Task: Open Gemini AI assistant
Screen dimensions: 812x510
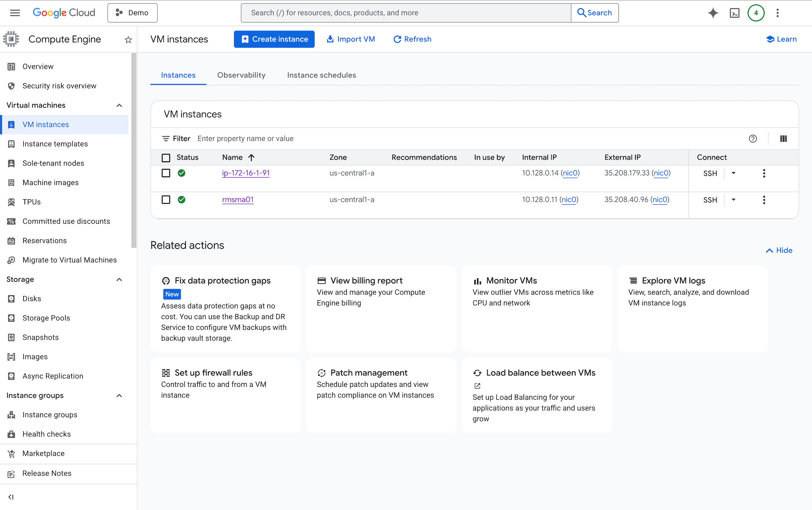Action: [712, 12]
